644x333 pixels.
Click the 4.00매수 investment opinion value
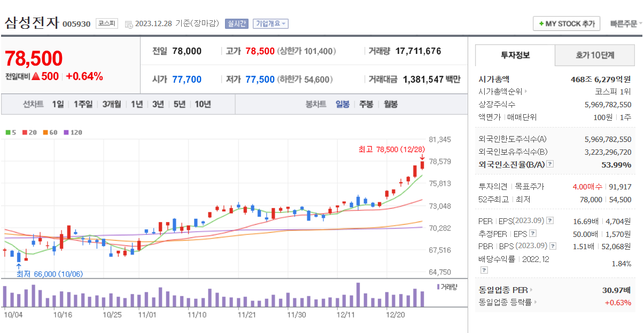pos(587,186)
